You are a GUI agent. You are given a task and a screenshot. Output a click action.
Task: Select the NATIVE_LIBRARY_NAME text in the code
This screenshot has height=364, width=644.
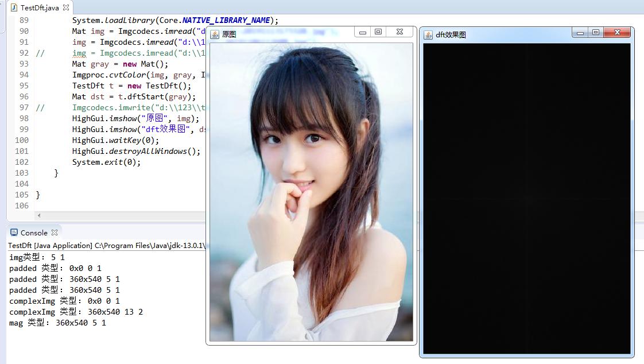click(227, 20)
